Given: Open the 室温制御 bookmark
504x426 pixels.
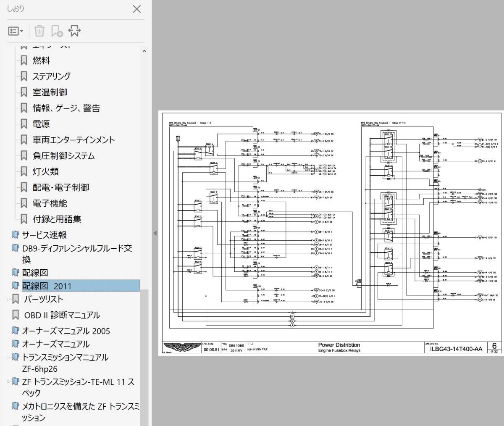Looking at the screenshot, I should point(50,92).
